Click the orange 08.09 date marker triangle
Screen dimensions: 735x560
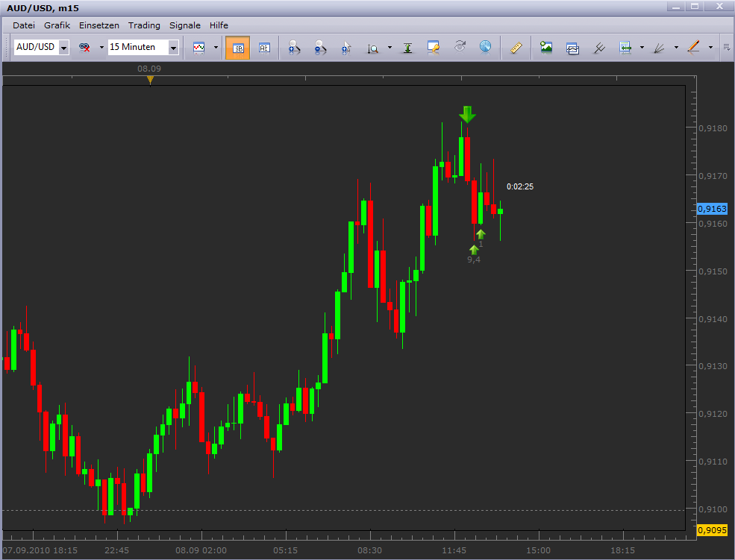point(150,81)
